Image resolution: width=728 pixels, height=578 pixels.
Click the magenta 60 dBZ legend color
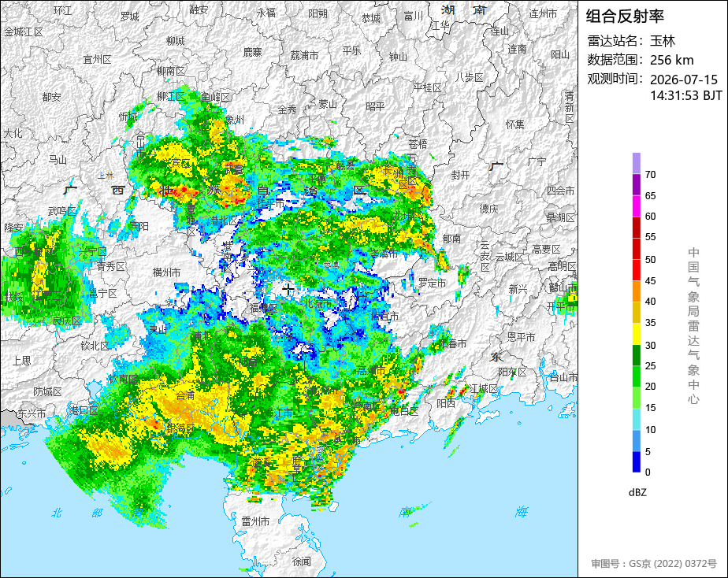tap(637, 206)
